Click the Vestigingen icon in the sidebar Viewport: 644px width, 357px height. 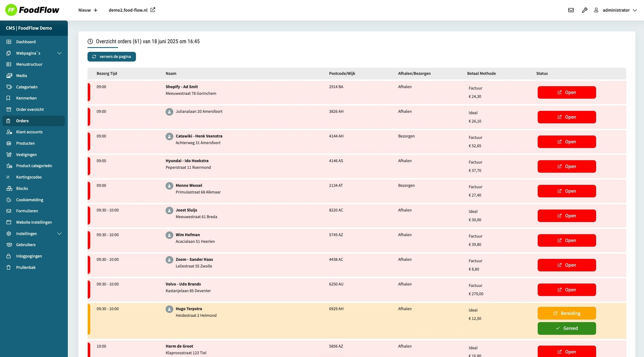click(x=9, y=155)
